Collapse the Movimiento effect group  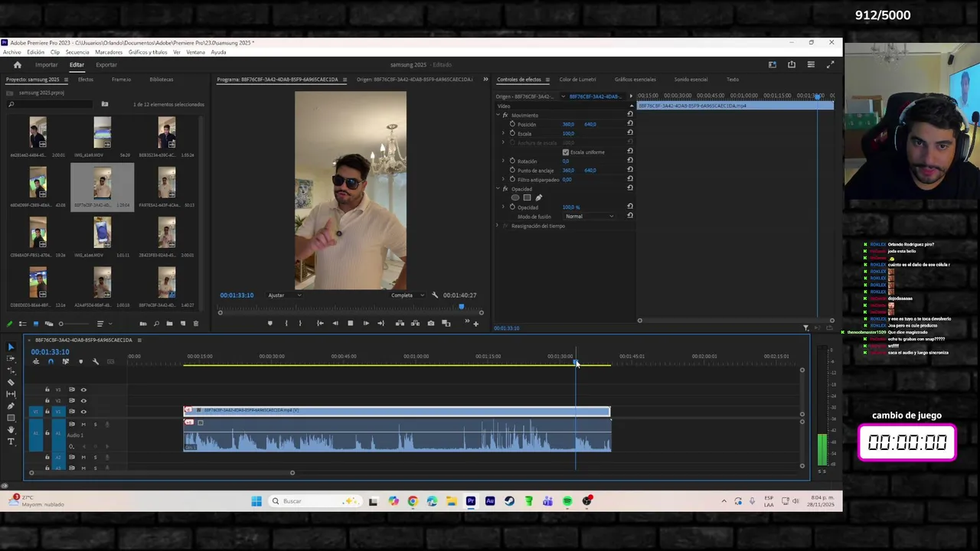[x=498, y=115]
